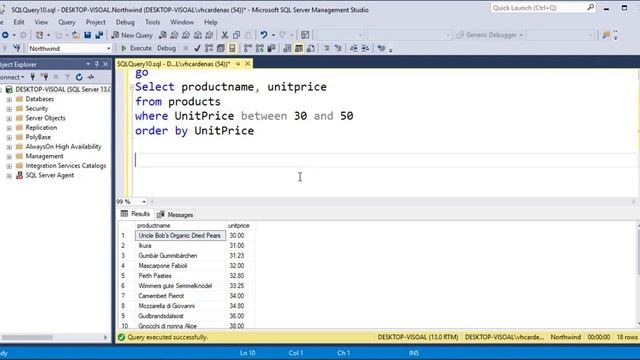Screen dimensions: 640x360
Task: Toggle Include Live Query Statistics icon
Action: (260, 48)
